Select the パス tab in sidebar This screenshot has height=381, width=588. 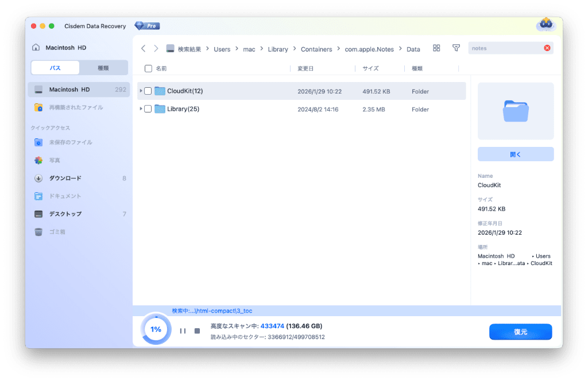click(55, 68)
